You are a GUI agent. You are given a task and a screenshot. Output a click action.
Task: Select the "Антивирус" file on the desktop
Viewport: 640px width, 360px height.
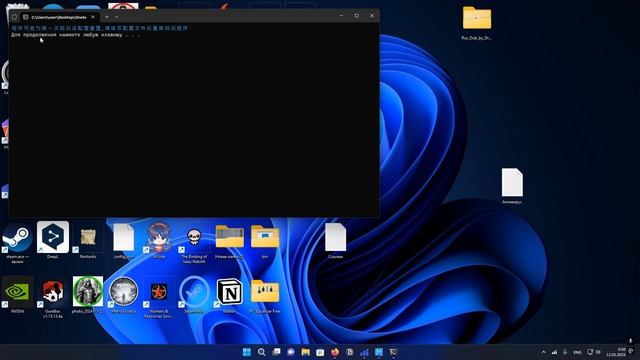512,186
